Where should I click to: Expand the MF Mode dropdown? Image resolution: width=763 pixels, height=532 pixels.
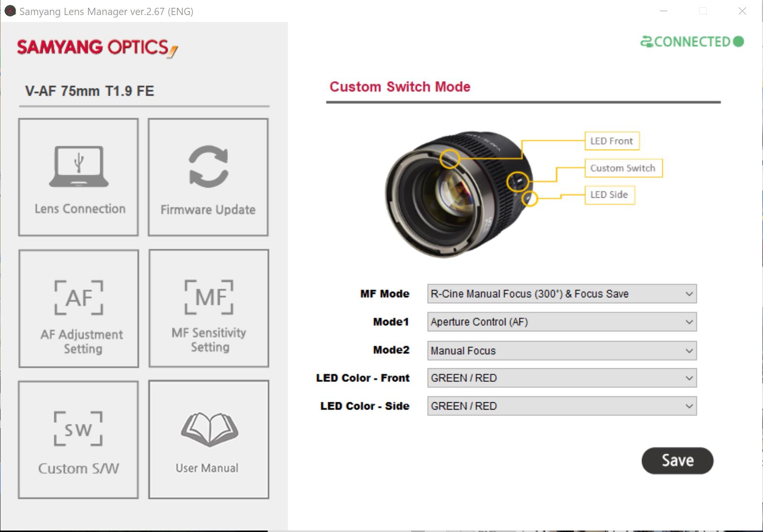click(x=561, y=294)
